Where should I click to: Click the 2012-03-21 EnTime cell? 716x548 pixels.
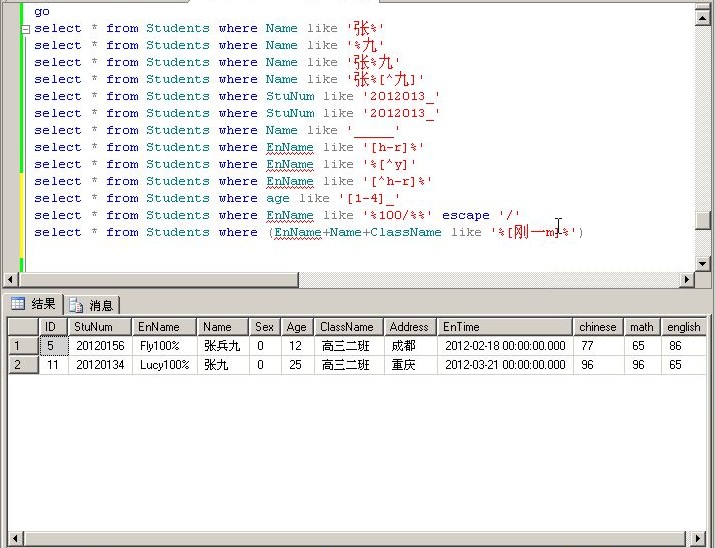(x=505, y=365)
